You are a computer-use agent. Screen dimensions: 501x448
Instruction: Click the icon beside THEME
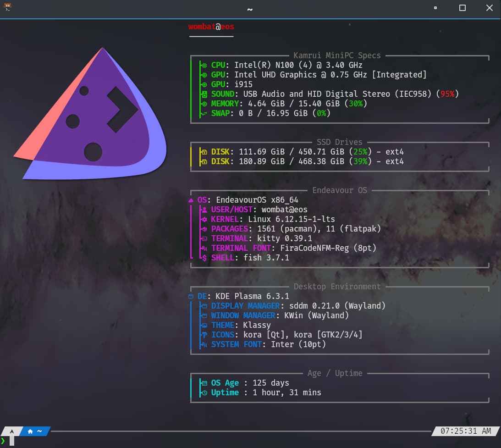[x=204, y=326]
